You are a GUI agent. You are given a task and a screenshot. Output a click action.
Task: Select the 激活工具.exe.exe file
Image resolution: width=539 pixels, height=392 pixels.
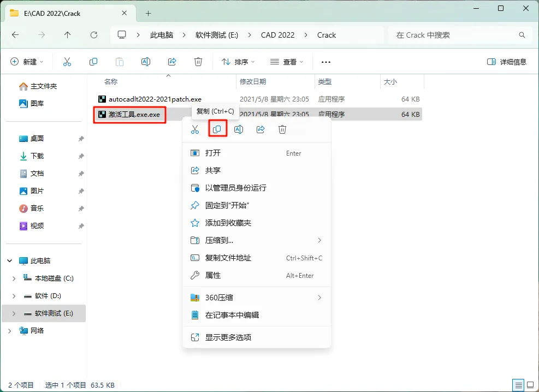click(134, 115)
